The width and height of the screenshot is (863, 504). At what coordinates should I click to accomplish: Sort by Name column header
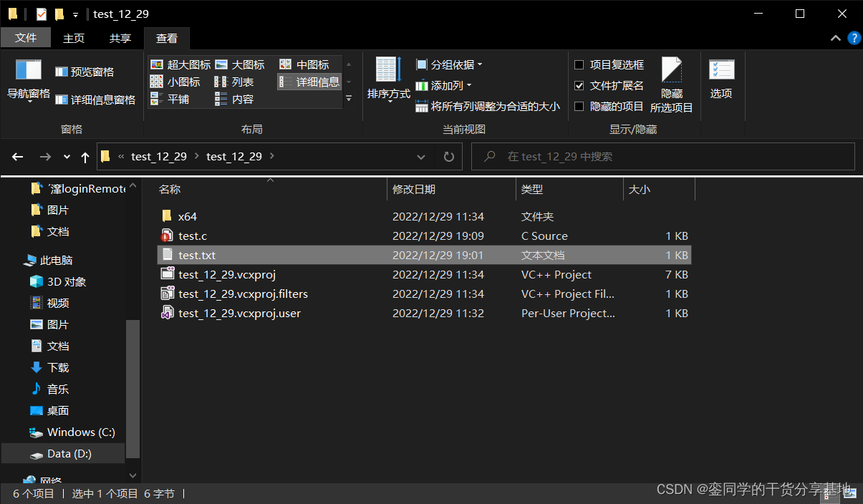pos(271,189)
